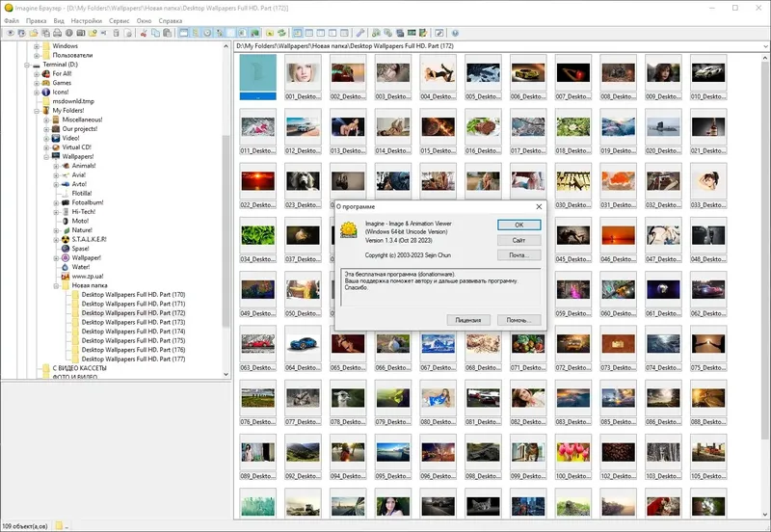Screen dimensions: 771x532
Task: Expand the Windows folder node
Action: 37,46
